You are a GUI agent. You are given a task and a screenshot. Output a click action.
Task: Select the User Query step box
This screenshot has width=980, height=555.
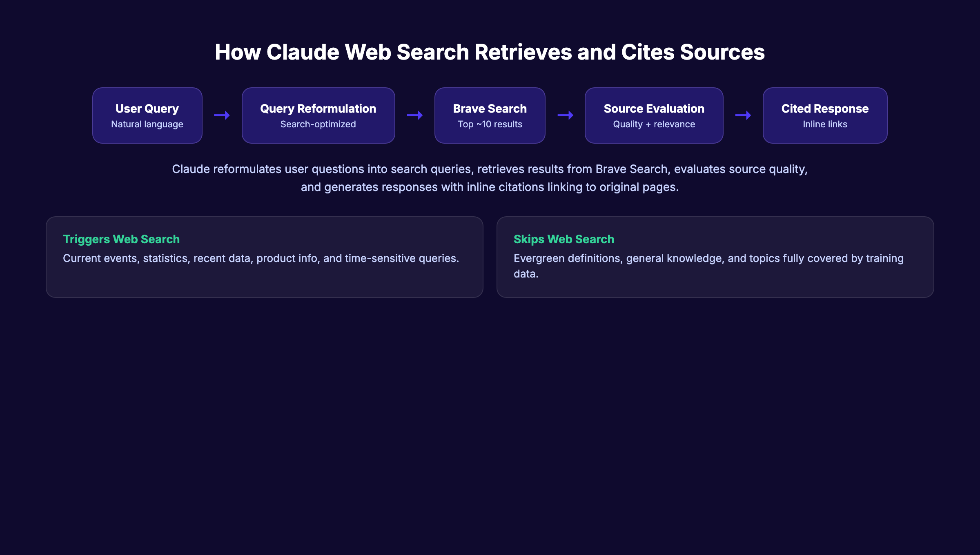147,115
